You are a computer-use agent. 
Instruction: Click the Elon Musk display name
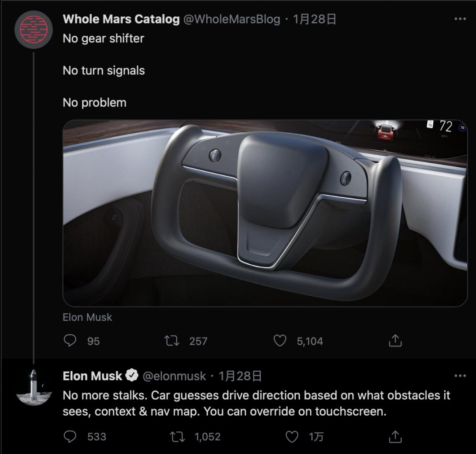click(92, 376)
